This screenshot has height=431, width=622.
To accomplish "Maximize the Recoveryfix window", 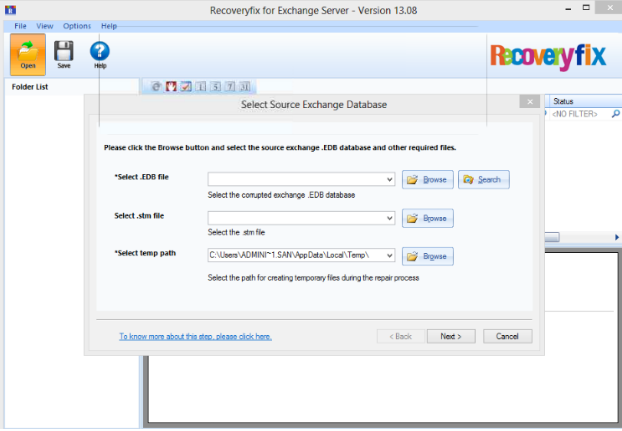I will [586, 8].
